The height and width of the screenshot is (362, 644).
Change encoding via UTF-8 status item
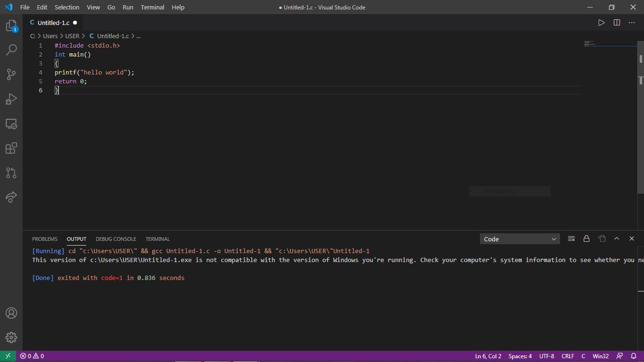[x=546, y=356]
